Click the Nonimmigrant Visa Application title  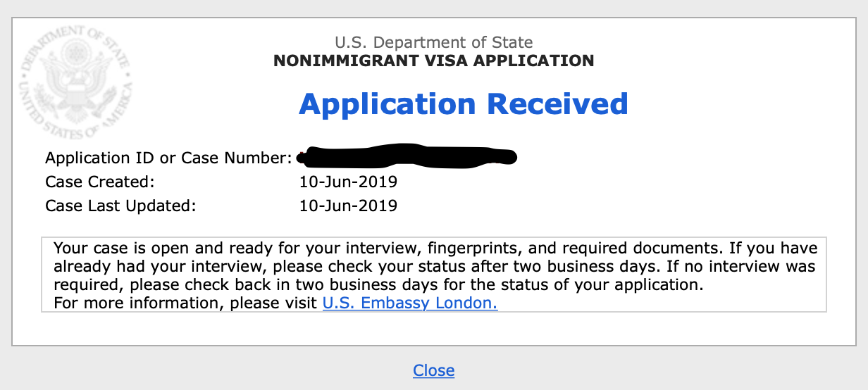tap(433, 61)
